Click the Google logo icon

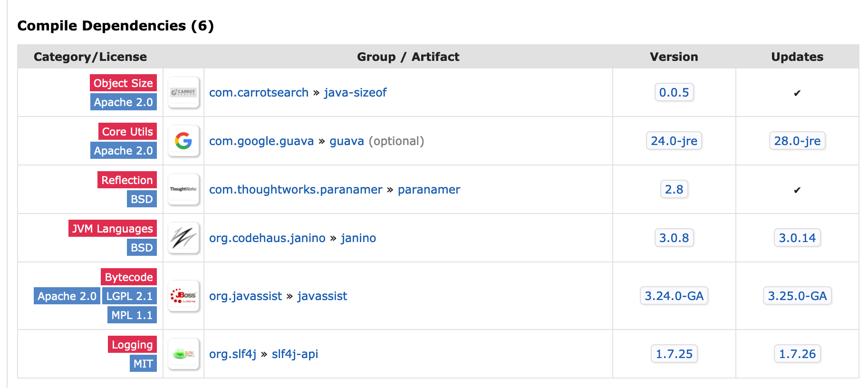click(183, 141)
